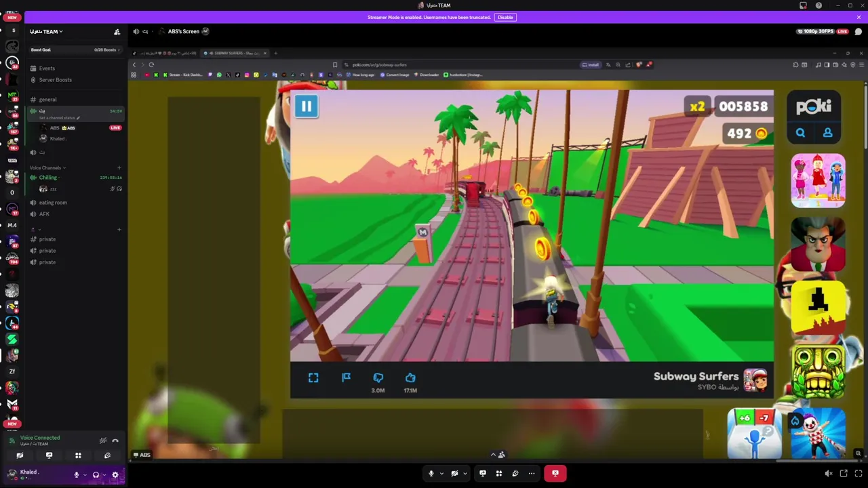Join the Chilling voice channel
This screenshot has width=868, height=488.
pos(75,178)
